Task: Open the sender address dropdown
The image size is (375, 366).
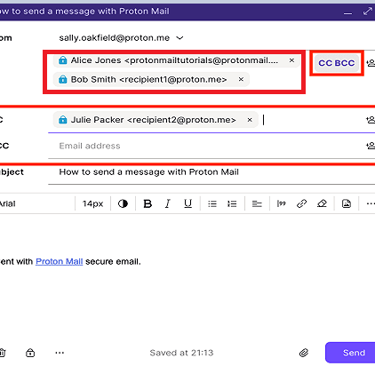Action: click(180, 38)
